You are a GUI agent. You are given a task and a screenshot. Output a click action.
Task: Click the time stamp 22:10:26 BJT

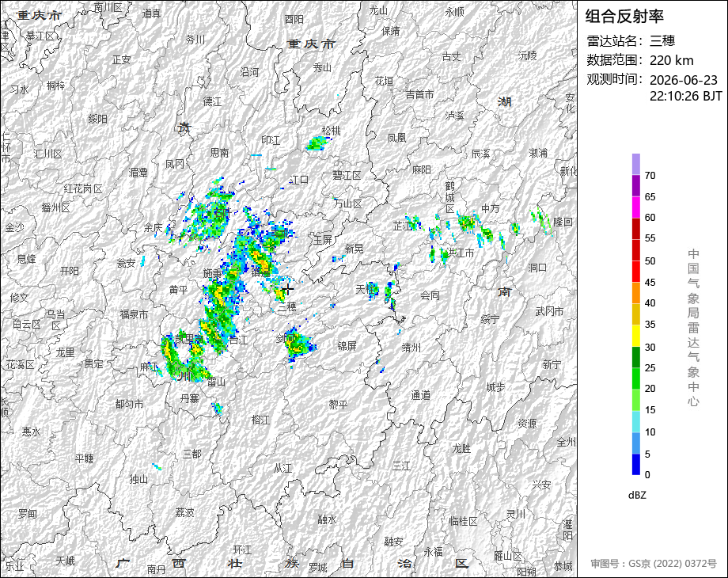coord(686,96)
